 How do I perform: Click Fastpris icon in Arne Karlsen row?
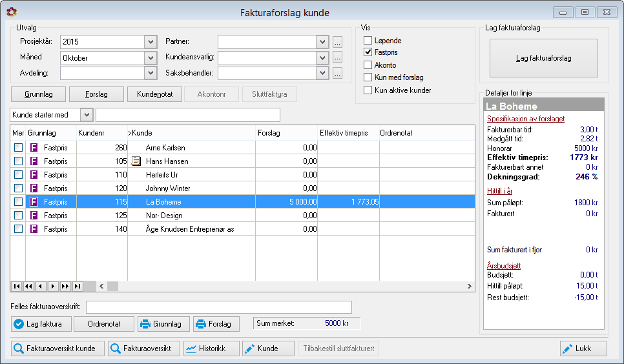pyautogui.click(x=34, y=148)
